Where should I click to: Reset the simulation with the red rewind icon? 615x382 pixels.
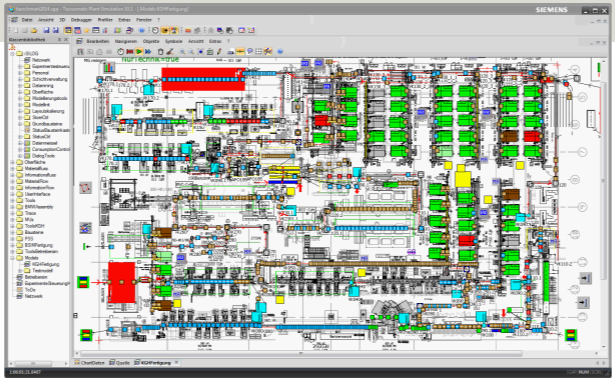130,51
